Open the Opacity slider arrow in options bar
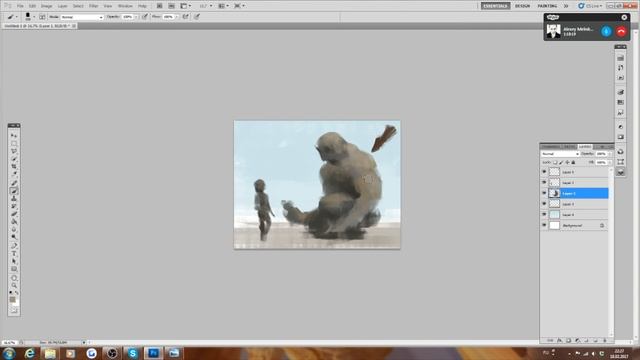Image resolution: width=640 pixels, height=360 pixels. (x=136, y=17)
